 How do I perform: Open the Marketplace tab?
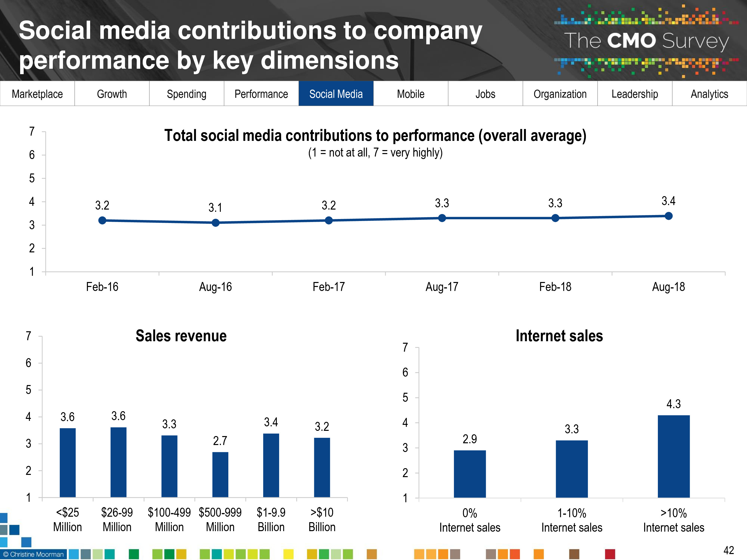(37, 94)
